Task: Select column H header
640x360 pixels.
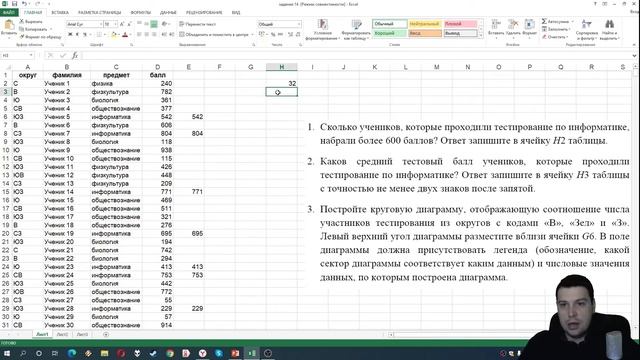Action: coord(282,67)
